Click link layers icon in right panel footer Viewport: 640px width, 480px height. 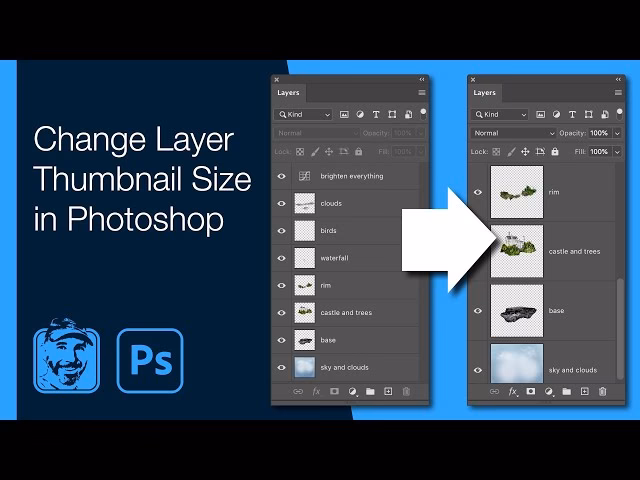coord(494,392)
